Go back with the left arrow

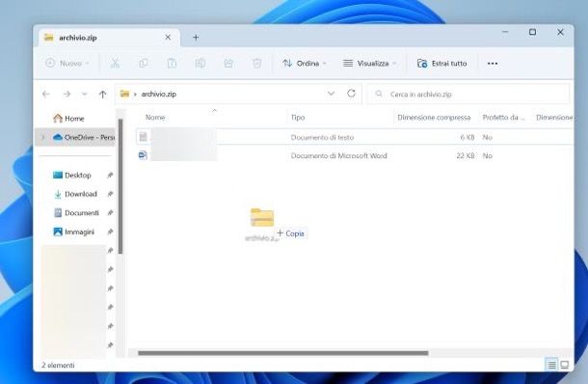(x=46, y=94)
